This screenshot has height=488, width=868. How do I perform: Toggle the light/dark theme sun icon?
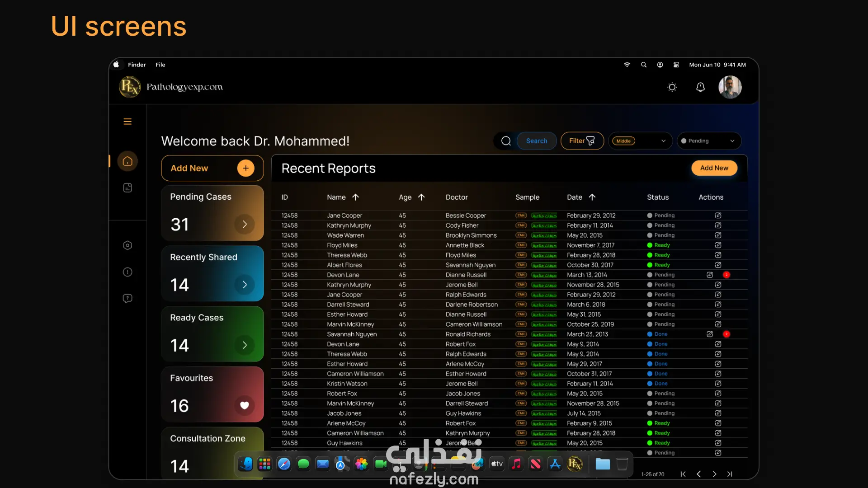(x=672, y=87)
